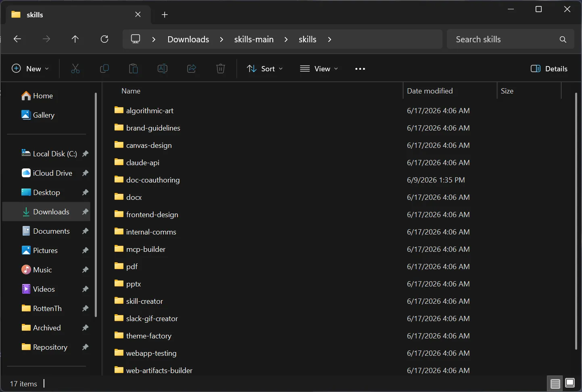Expand chevron after skills in address bar
The width and height of the screenshot is (582, 392).
coord(330,39)
